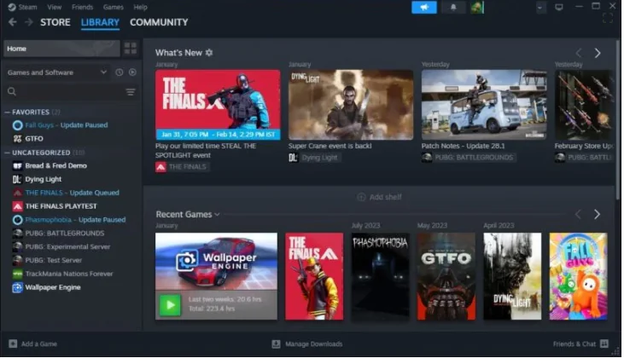Go to the COMMUNITY tab
Image resolution: width=624 pixels, height=364 pixels.
159,22
